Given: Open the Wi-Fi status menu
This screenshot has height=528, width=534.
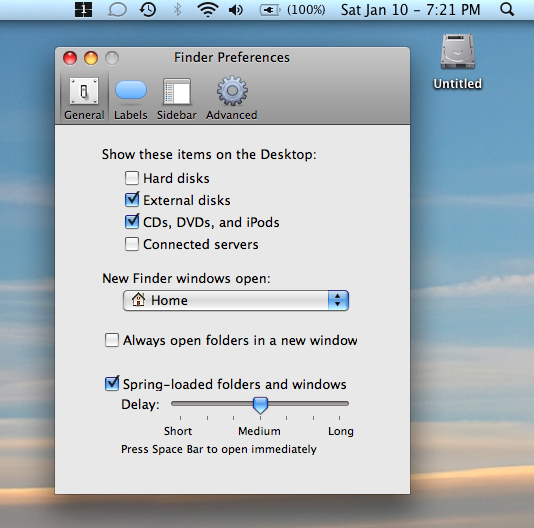Looking at the screenshot, I should [208, 10].
